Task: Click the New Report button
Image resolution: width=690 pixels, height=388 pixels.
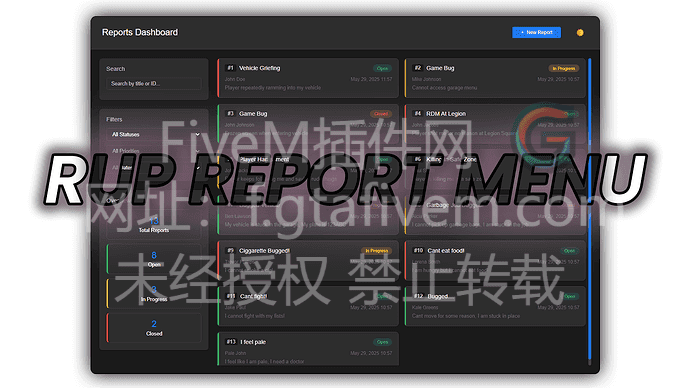Action: pyautogui.click(x=536, y=33)
